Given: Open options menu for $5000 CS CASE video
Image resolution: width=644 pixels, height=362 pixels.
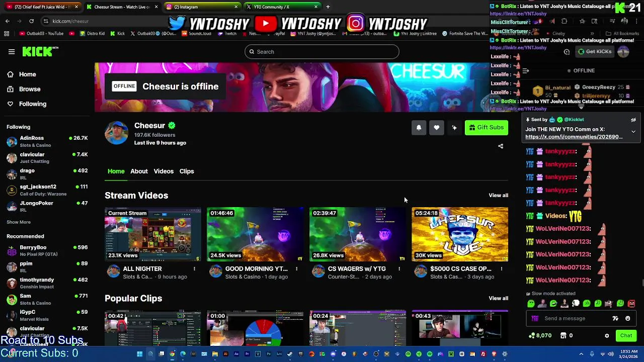Looking at the screenshot, I should tap(501, 269).
